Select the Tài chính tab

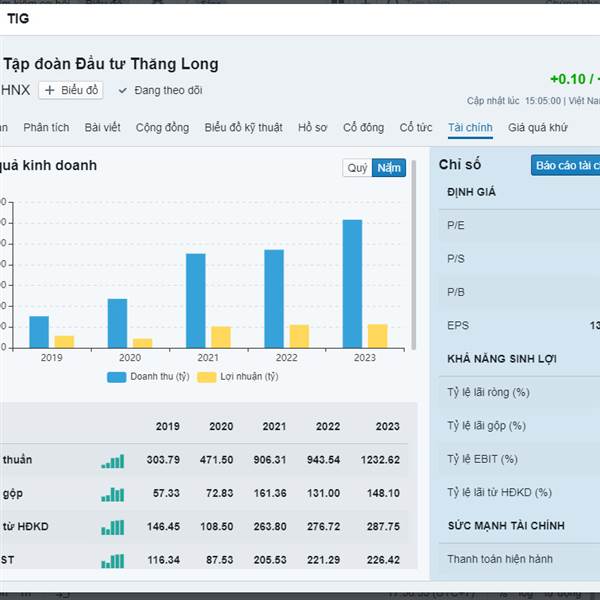tap(470, 127)
